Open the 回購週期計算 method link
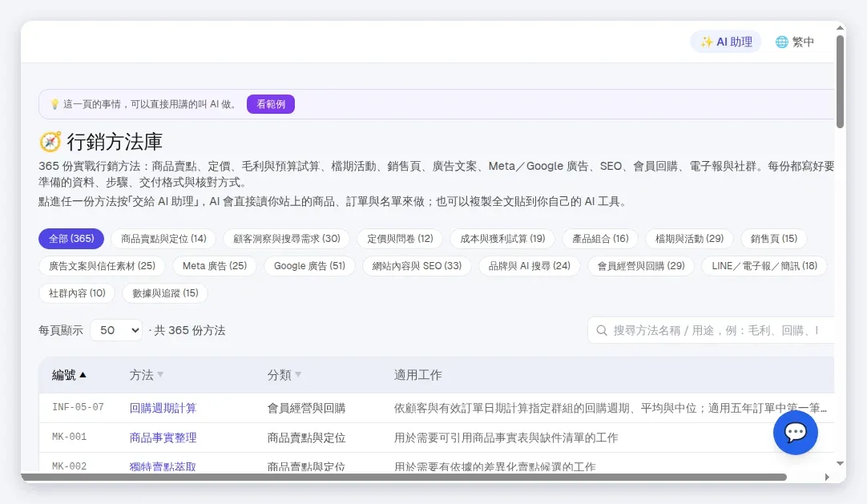Viewport: 867px width, 504px height. tap(163, 409)
